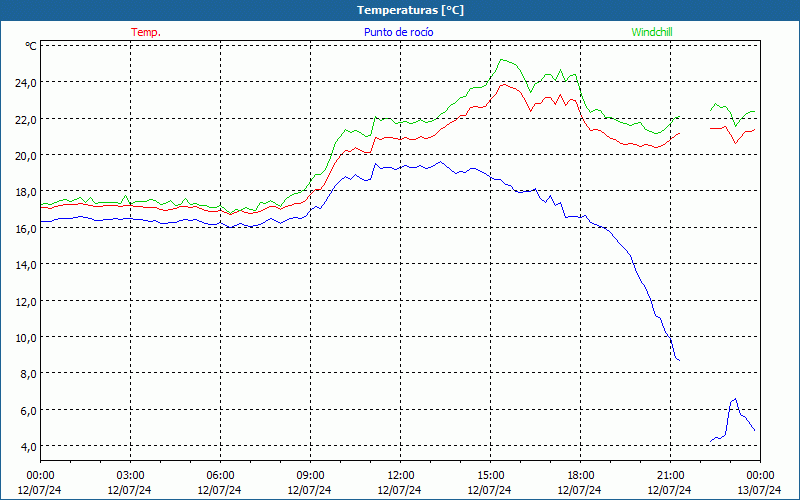
Task: Click the '03:00' time axis label
Action: click(x=130, y=476)
